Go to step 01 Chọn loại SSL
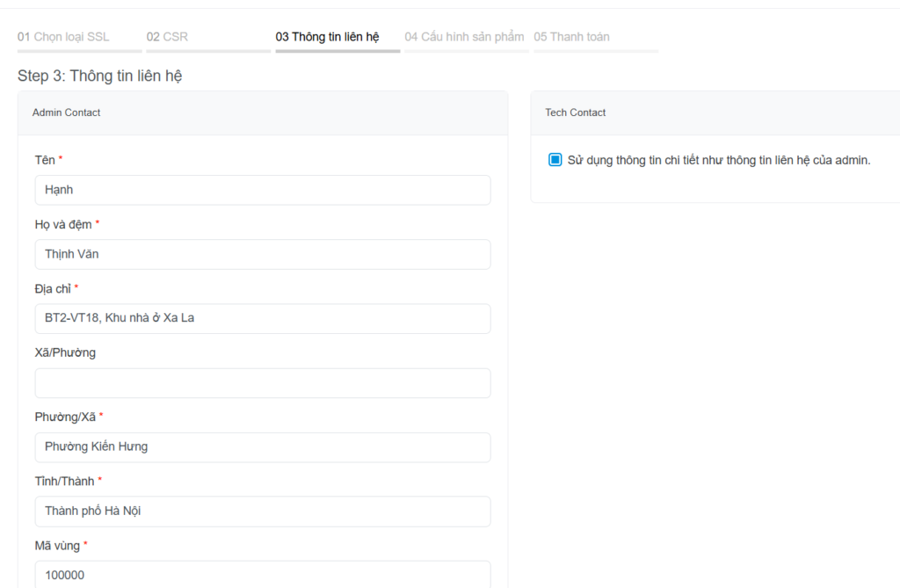The image size is (900, 588). coord(63,37)
